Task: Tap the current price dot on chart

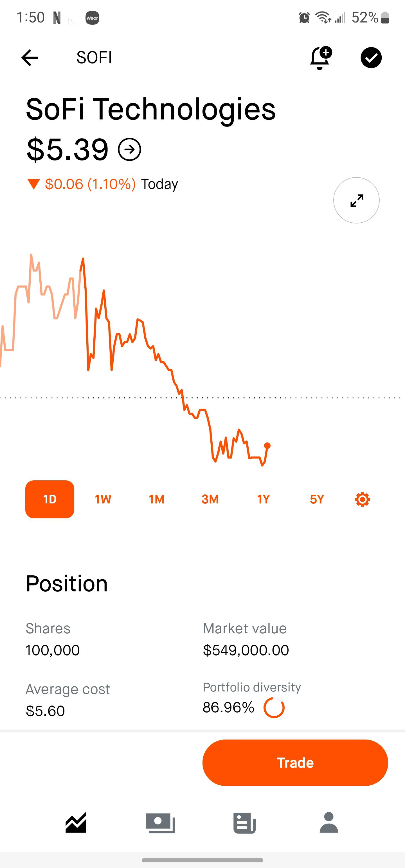Action: 267,446
